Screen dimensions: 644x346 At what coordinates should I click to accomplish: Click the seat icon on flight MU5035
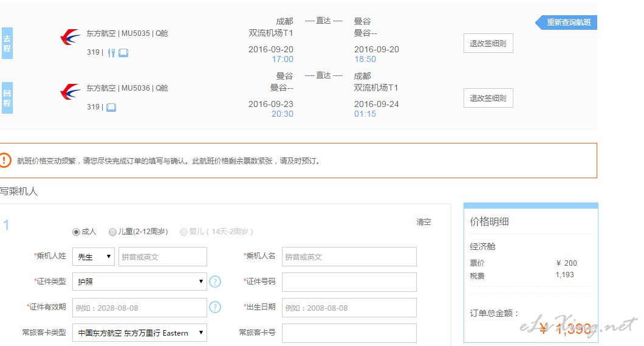[123, 53]
